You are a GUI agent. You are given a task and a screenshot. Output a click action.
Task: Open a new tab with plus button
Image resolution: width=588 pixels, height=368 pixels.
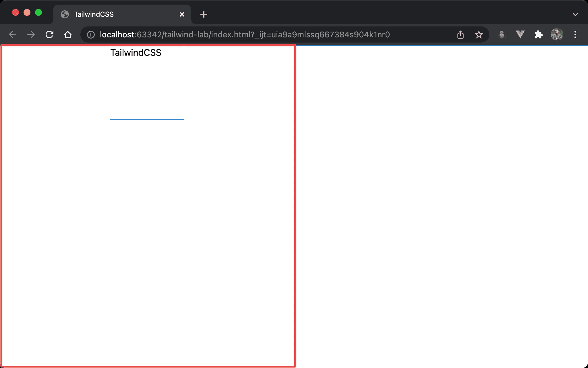pos(204,14)
